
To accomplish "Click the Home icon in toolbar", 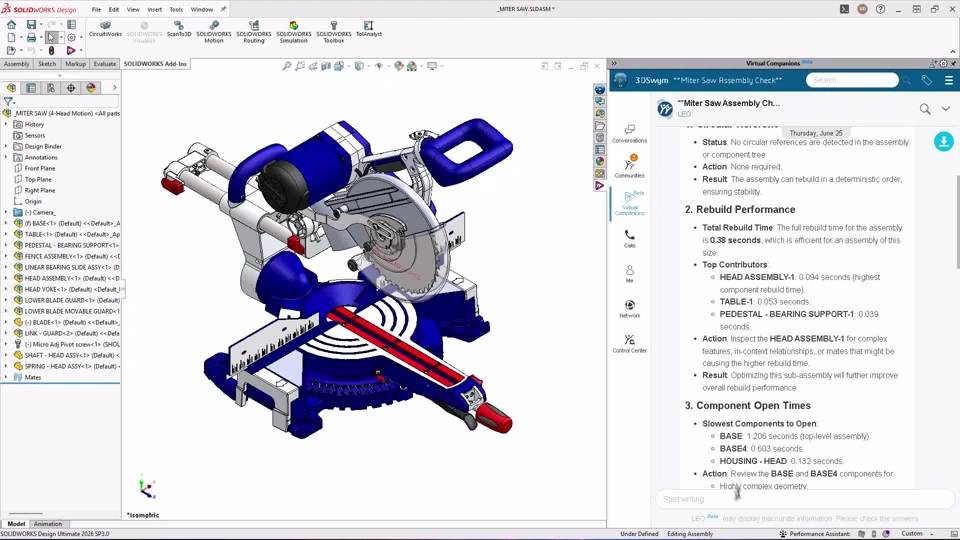I will click(x=12, y=24).
